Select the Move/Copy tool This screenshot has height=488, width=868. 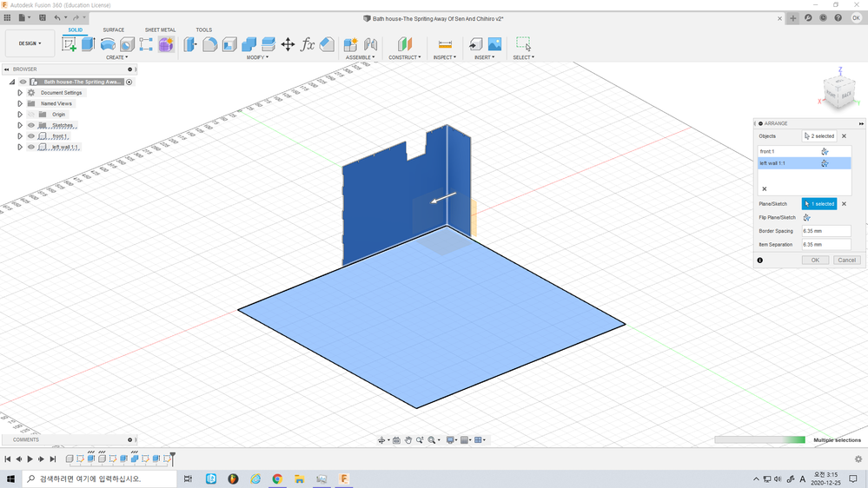[288, 44]
